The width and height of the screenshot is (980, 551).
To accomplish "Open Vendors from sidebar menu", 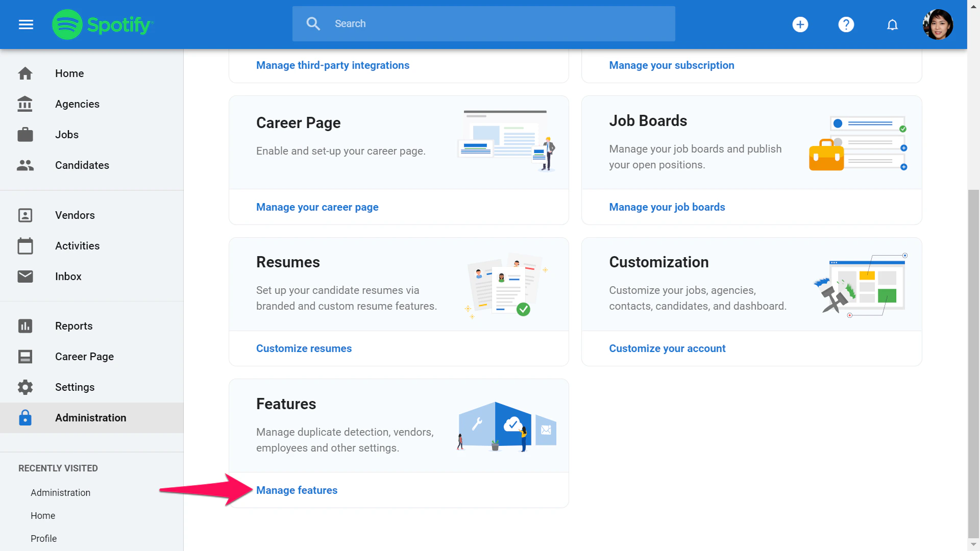I will (x=75, y=215).
